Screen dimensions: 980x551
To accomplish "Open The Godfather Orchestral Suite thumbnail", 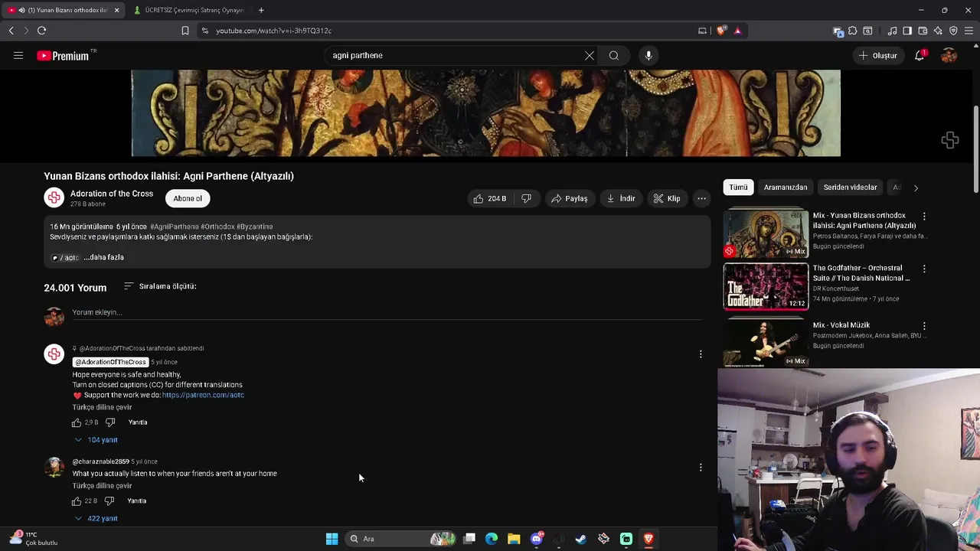I will pos(766,287).
